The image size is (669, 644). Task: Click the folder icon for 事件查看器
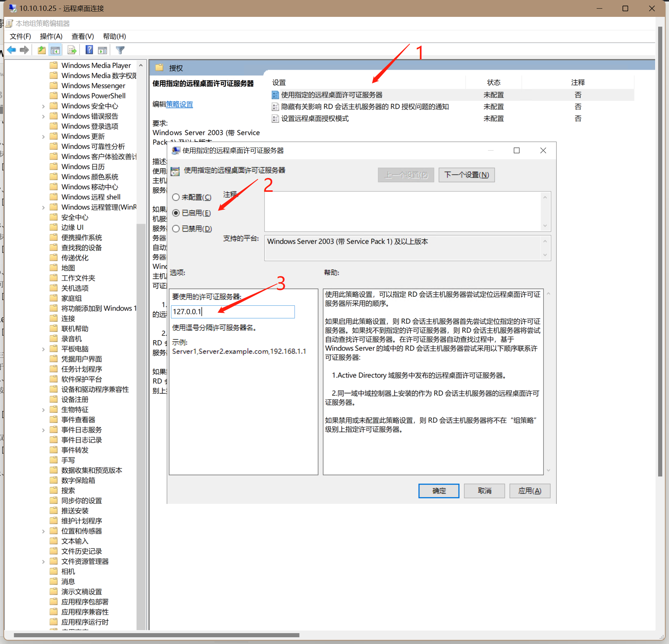(x=54, y=420)
